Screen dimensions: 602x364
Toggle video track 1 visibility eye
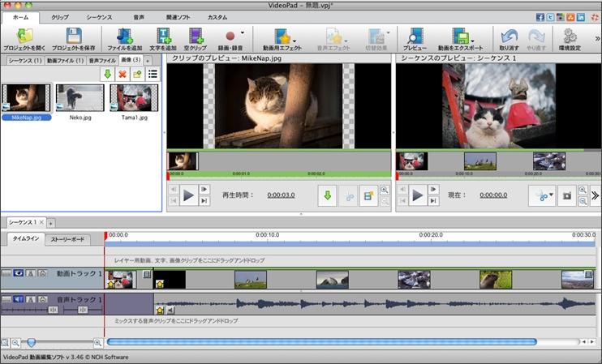pos(18,273)
